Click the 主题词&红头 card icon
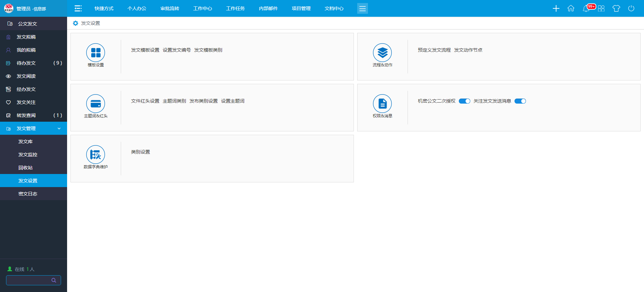644x292 pixels. coord(96,104)
